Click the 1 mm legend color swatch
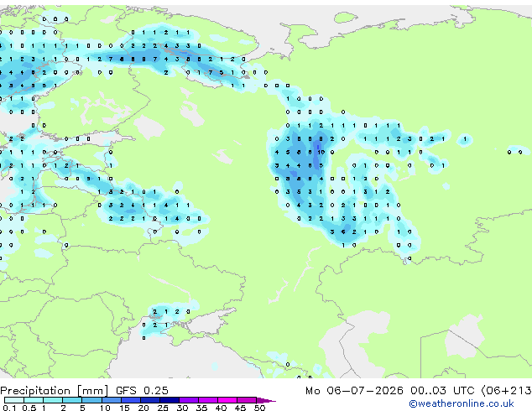The height and width of the screenshot is (411, 532). 53,400
